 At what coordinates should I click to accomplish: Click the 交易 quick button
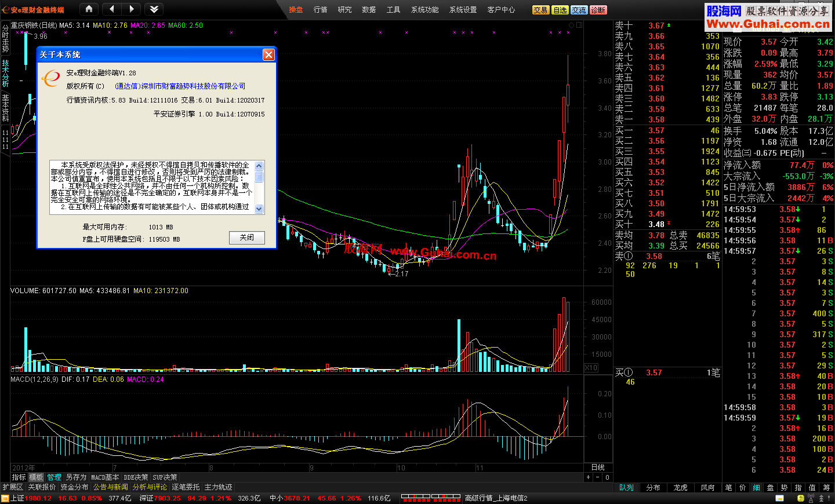tap(540, 10)
